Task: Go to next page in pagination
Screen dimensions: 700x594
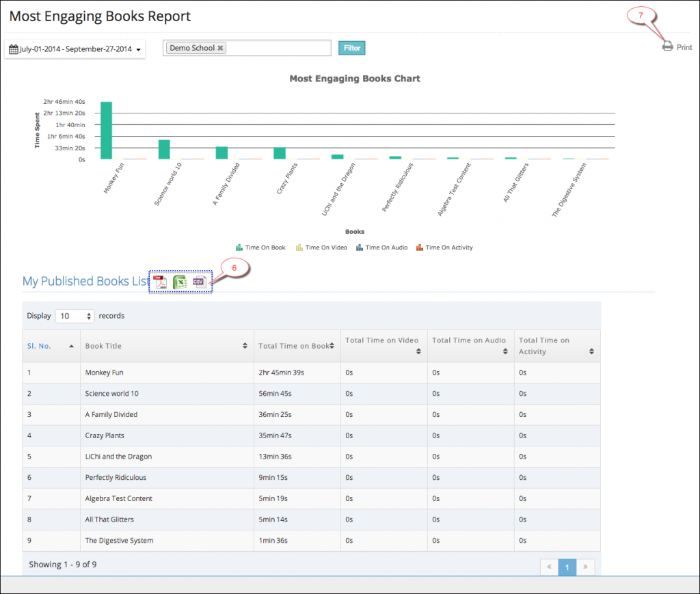Action: click(x=585, y=567)
